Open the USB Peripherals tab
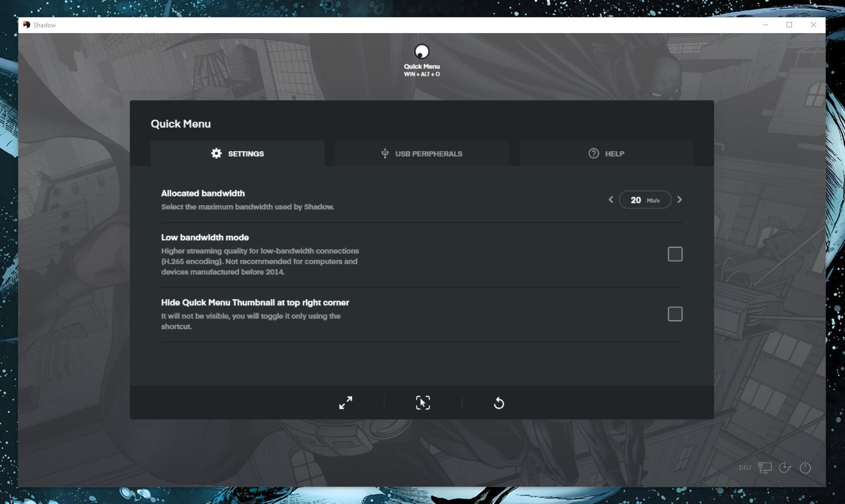 (421, 153)
